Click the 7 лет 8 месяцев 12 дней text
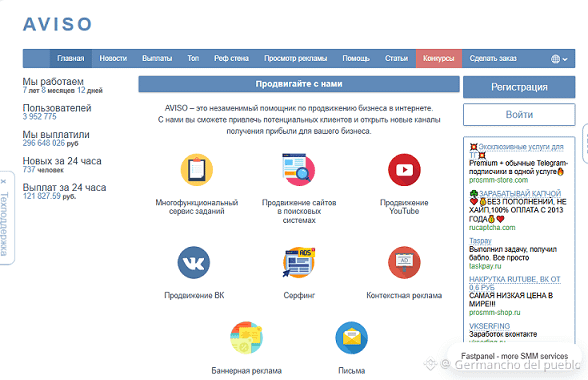 click(62, 90)
